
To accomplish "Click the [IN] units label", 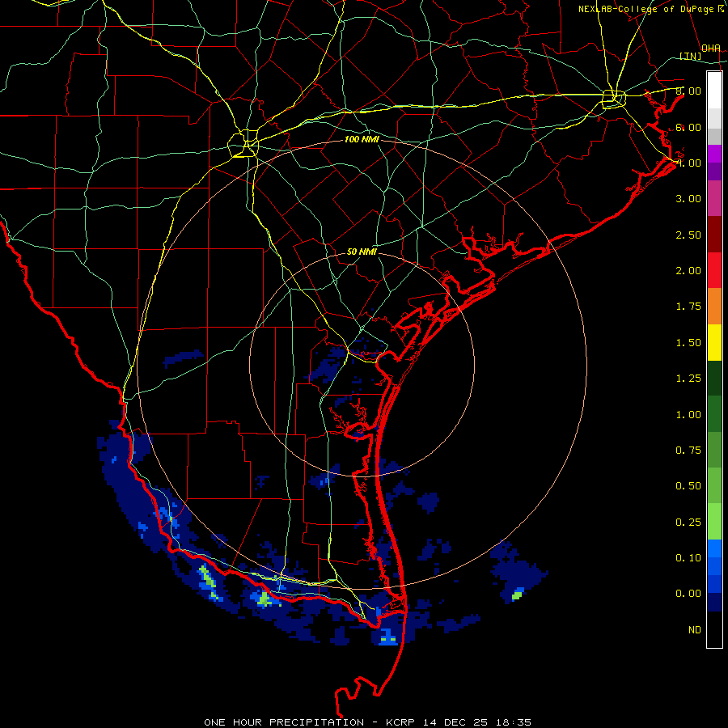I will click(x=691, y=56).
